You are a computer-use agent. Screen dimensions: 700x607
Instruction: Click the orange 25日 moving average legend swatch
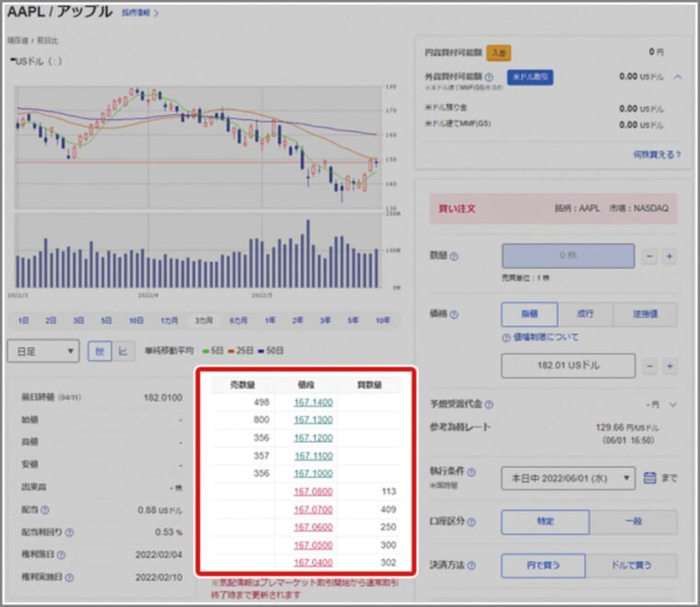click(x=231, y=351)
